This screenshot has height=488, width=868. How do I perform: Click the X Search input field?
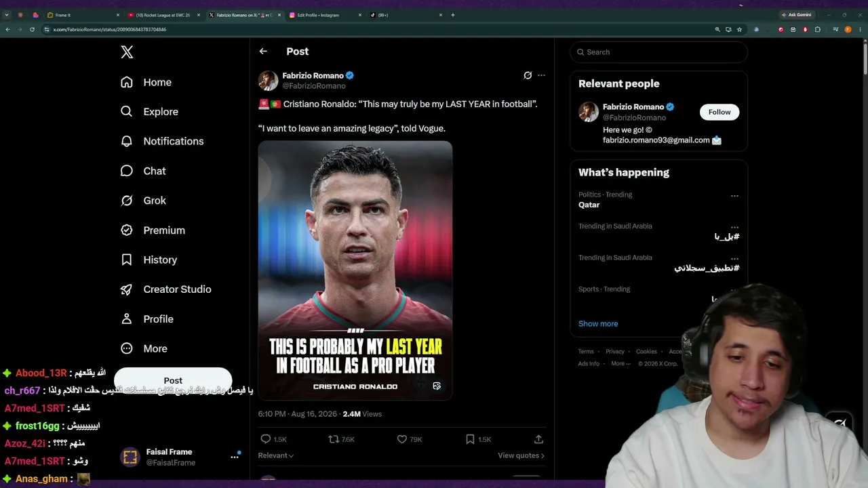(x=658, y=52)
